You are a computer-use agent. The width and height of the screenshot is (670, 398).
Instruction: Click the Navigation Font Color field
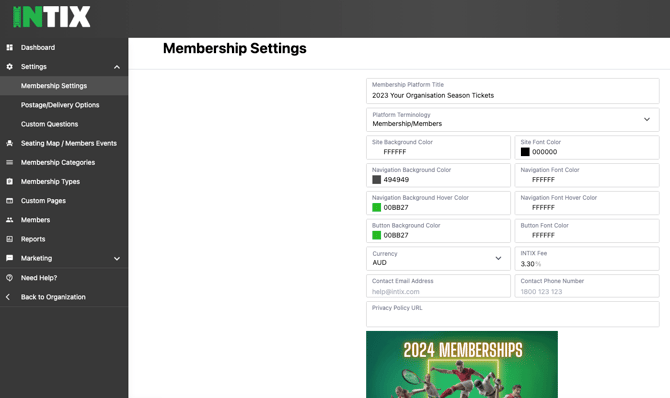pyautogui.click(x=587, y=175)
